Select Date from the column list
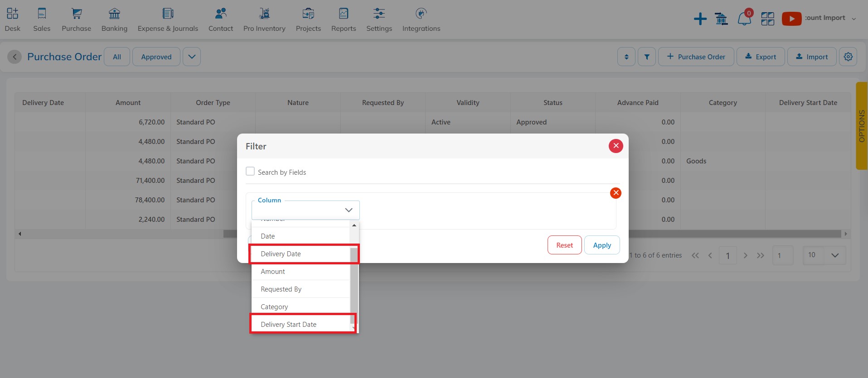This screenshot has width=868, height=378. 301,236
